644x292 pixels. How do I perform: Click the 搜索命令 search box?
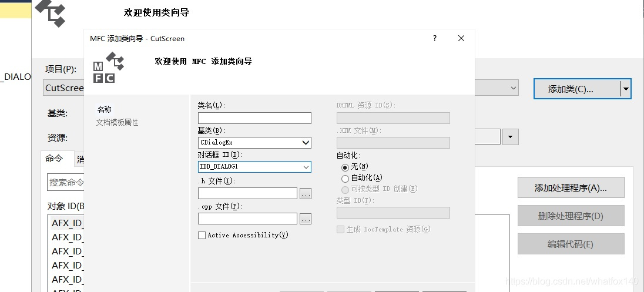66,182
